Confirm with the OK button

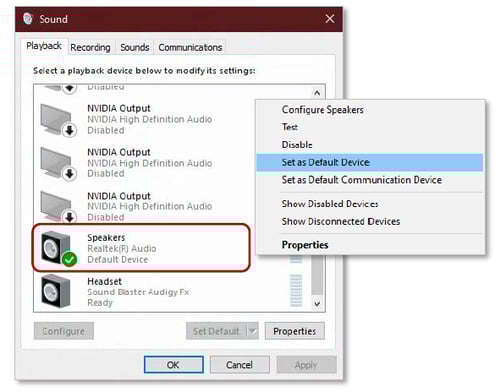pos(174,365)
